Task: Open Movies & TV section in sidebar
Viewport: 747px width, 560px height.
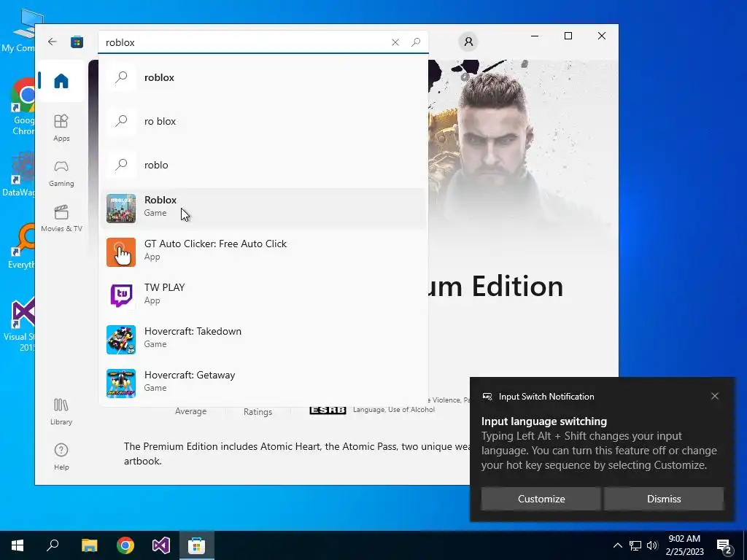Action: pos(61,217)
